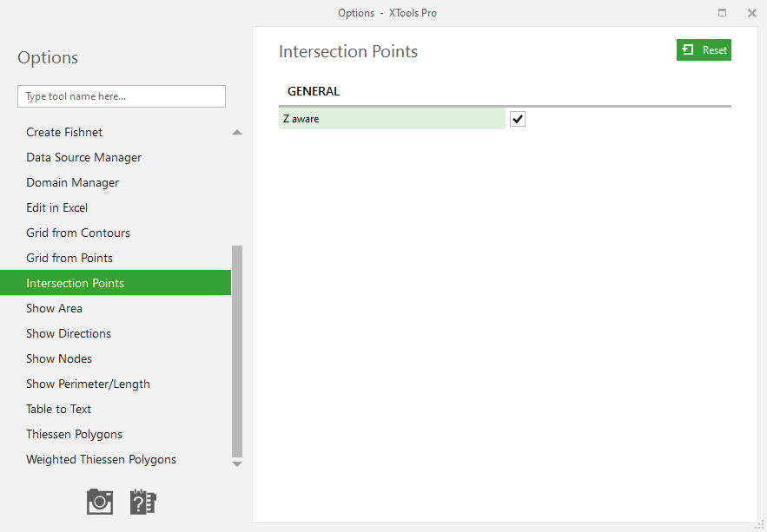Close the XTools Pro Options window

click(x=752, y=13)
